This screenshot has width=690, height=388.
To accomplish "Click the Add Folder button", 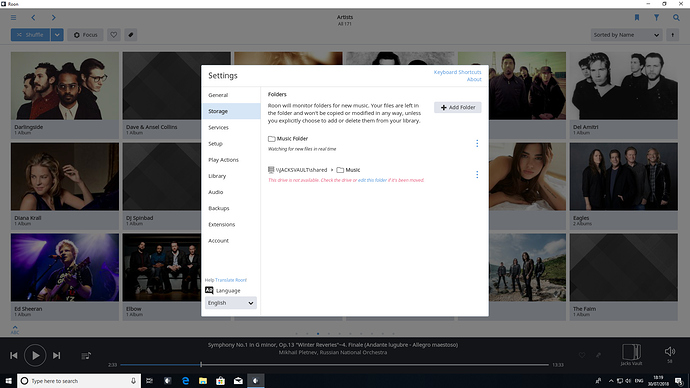I will [458, 107].
